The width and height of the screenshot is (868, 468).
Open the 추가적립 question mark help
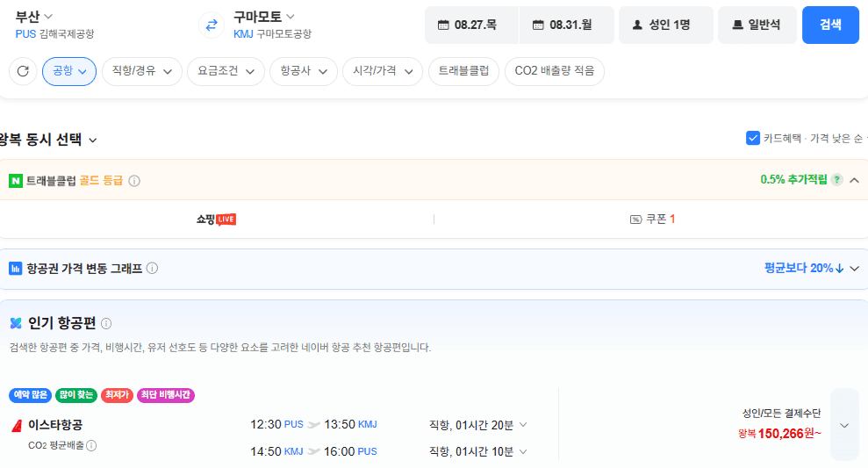(837, 179)
